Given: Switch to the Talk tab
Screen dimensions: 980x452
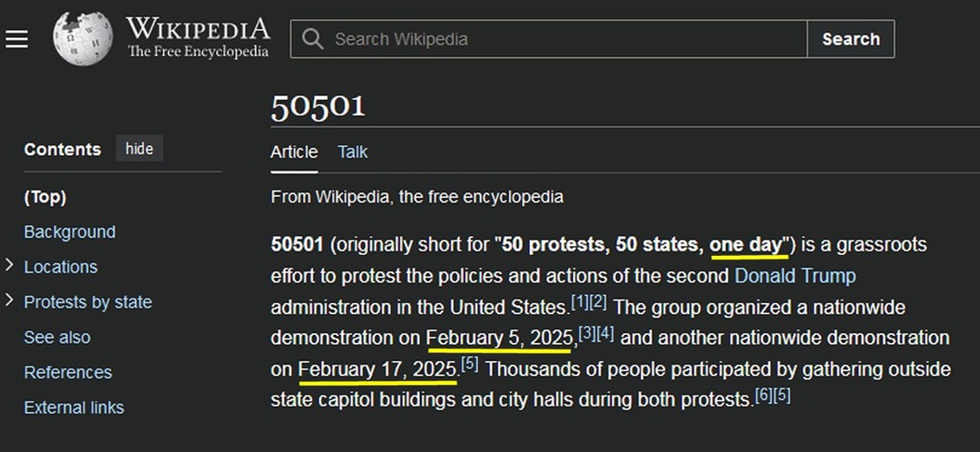Looking at the screenshot, I should [x=352, y=152].
